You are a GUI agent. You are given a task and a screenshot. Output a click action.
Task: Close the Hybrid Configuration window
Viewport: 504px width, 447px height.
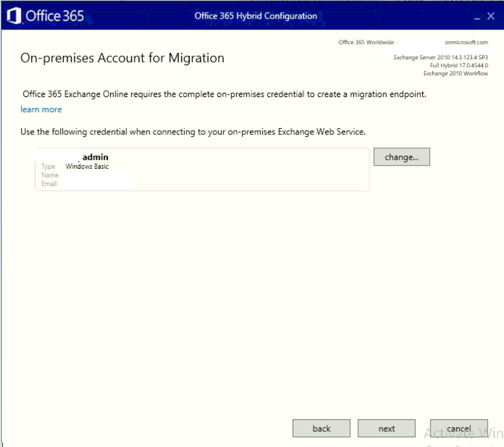pos(491,16)
